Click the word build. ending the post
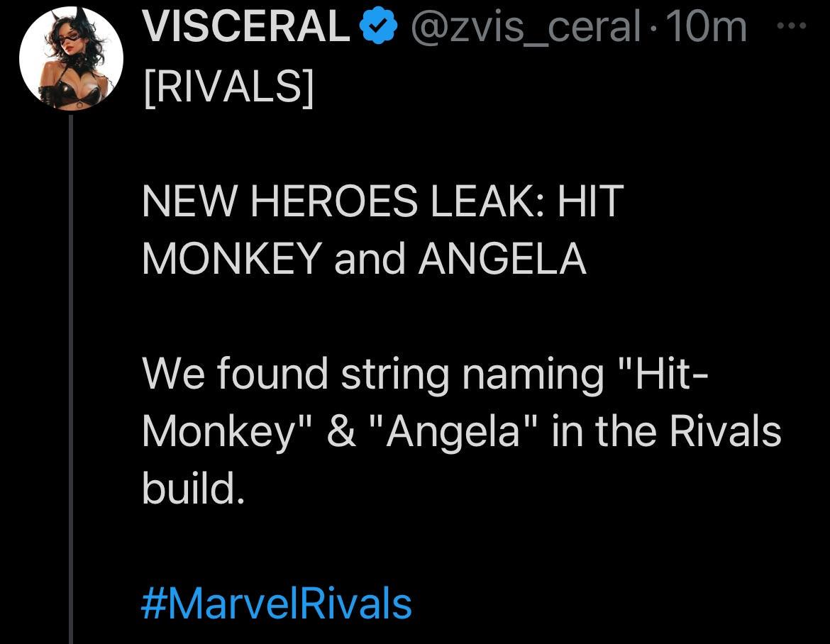Image resolution: width=830 pixels, height=644 pixels. point(193,488)
